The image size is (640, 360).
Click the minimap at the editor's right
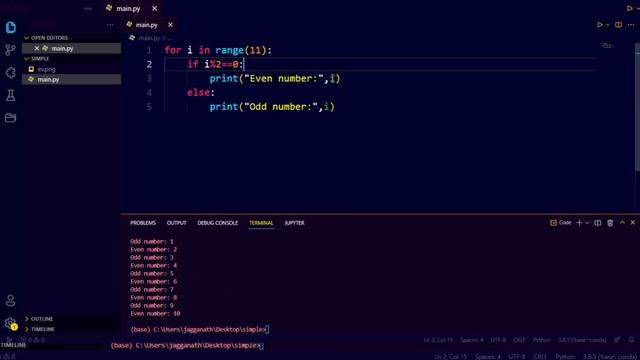[x=607, y=46]
